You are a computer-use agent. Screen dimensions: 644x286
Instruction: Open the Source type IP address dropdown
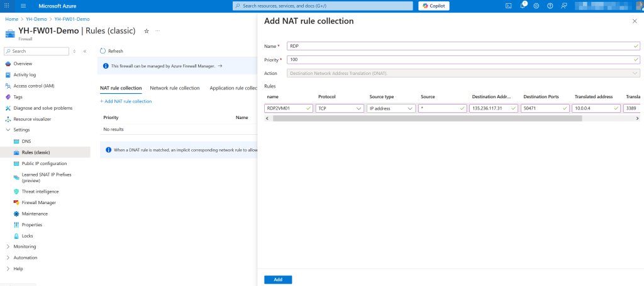click(391, 108)
